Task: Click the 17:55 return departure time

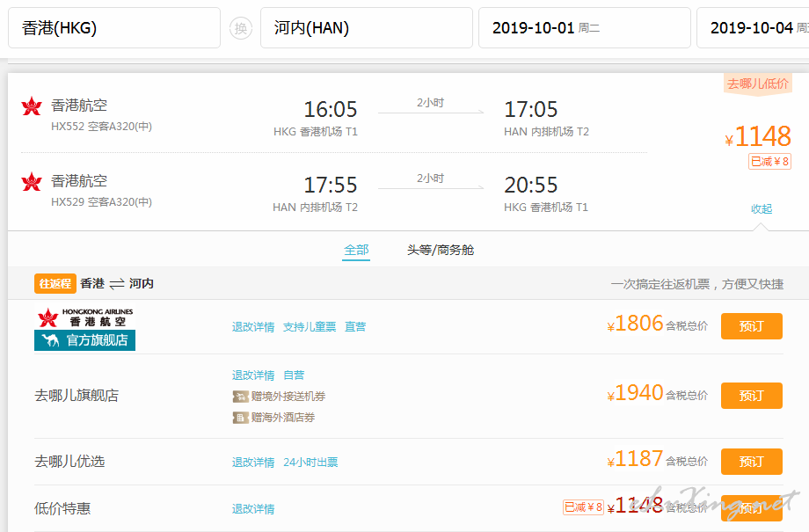Action: pos(331,185)
